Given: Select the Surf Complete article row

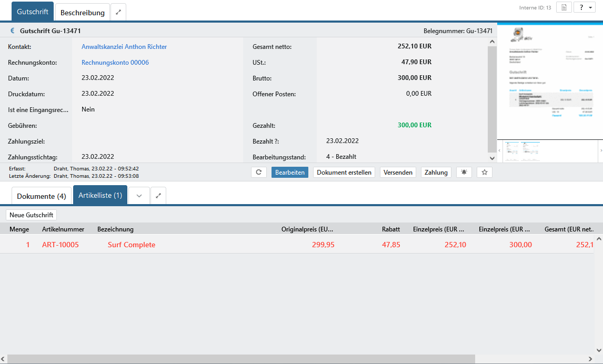Looking at the screenshot, I should 132,245.
